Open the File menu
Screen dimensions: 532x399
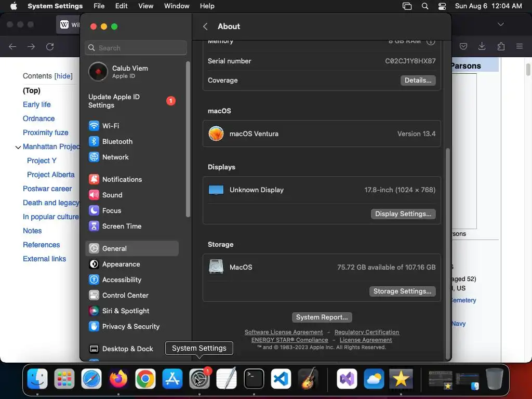pyautogui.click(x=99, y=6)
